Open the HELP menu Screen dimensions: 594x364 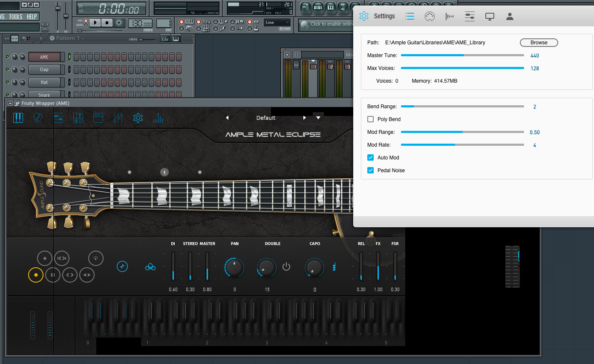pyautogui.click(x=32, y=17)
